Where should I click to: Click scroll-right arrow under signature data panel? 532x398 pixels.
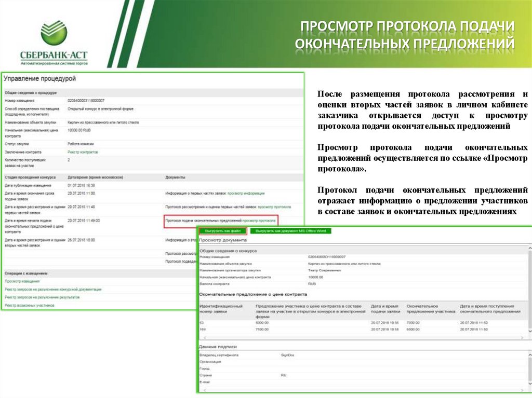523,391
